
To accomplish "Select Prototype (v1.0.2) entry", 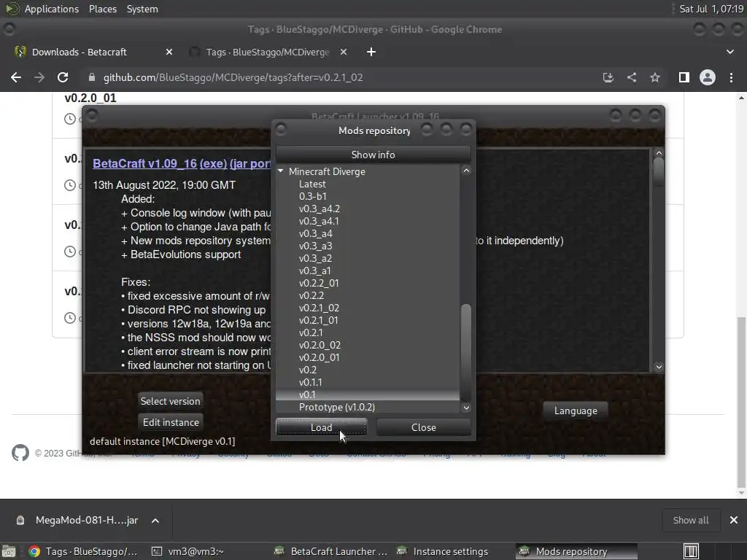I will [x=337, y=407].
